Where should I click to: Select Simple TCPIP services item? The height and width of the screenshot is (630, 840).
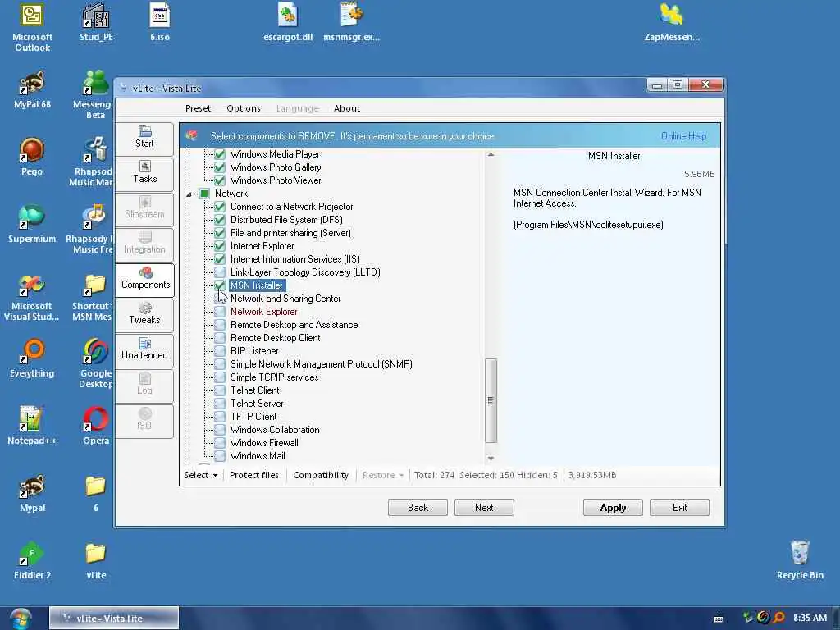click(274, 377)
